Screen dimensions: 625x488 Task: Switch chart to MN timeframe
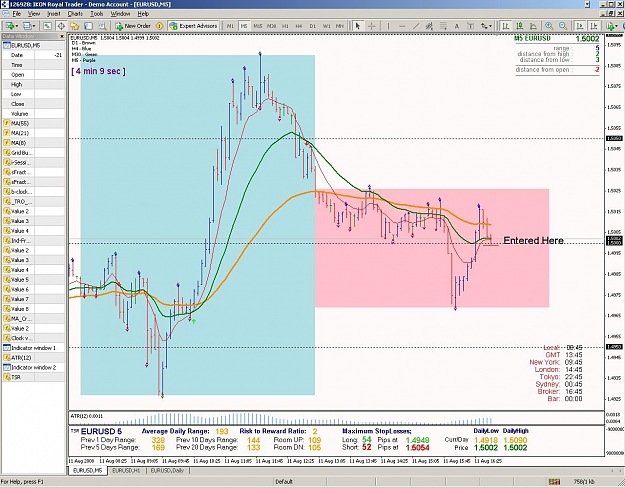pyautogui.click(x=340, y=26)
